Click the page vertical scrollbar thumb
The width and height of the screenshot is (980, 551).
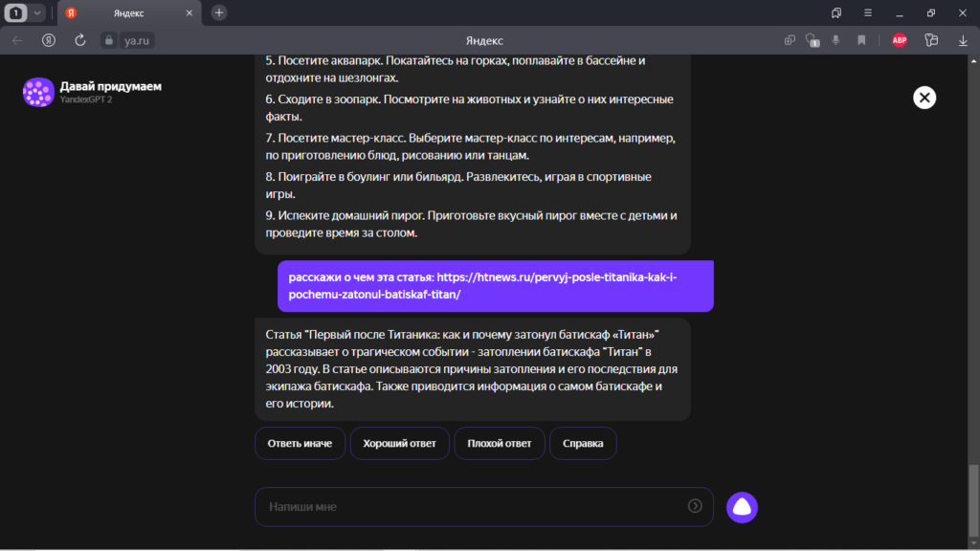point(973,499)
